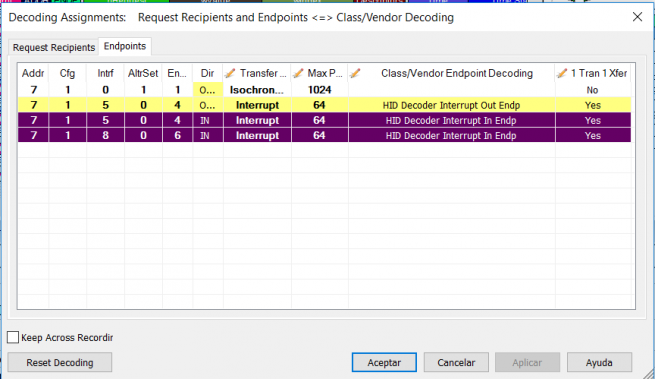
Task: Click the Cancelar button
Action: coord(456,362)
